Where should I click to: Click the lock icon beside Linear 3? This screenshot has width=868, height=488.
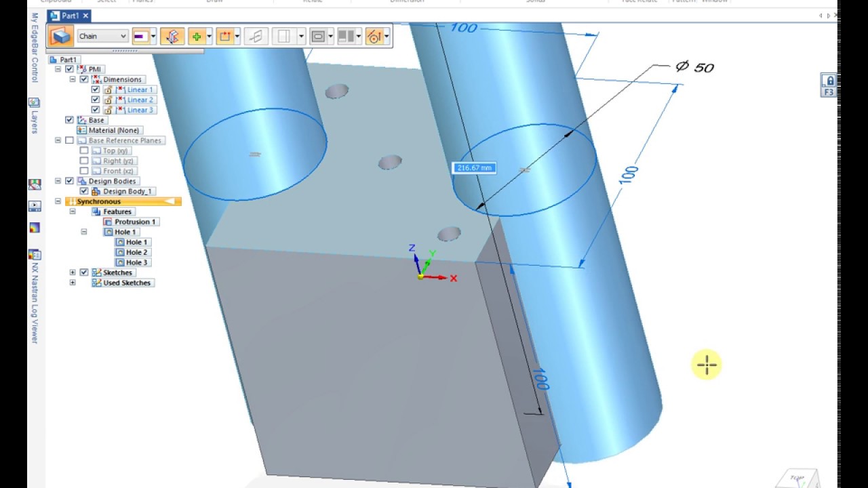(108, 110)
